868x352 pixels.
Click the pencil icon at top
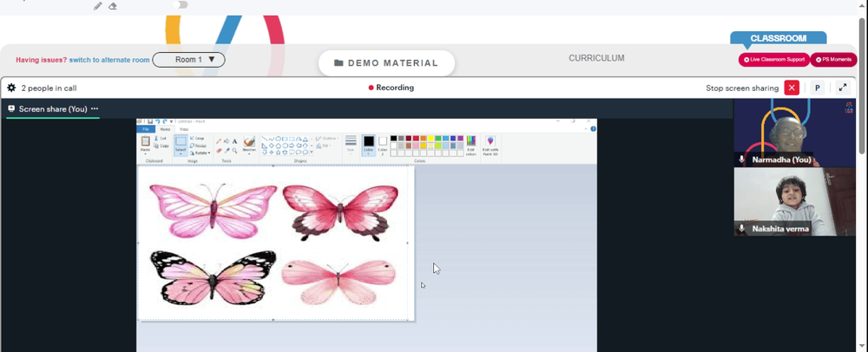pos(98,6)
